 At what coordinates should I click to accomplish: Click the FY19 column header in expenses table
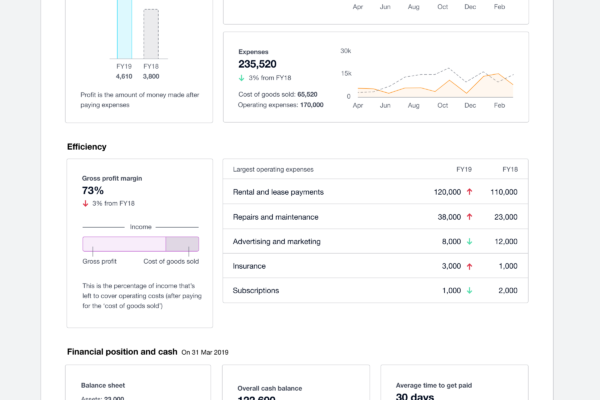464,169
